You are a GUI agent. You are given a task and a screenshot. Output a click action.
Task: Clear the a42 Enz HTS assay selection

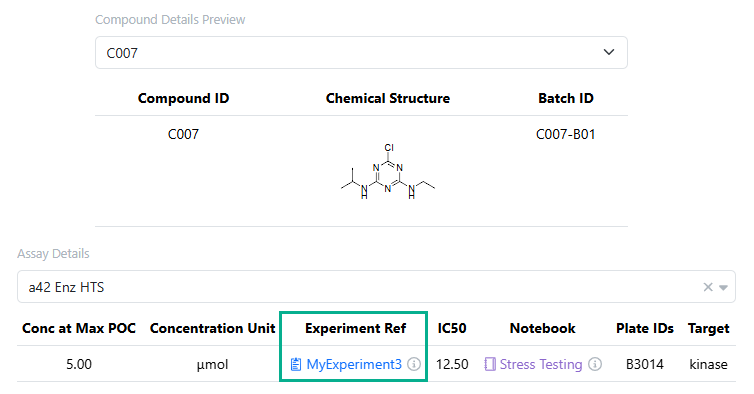(x=708, y=287)
